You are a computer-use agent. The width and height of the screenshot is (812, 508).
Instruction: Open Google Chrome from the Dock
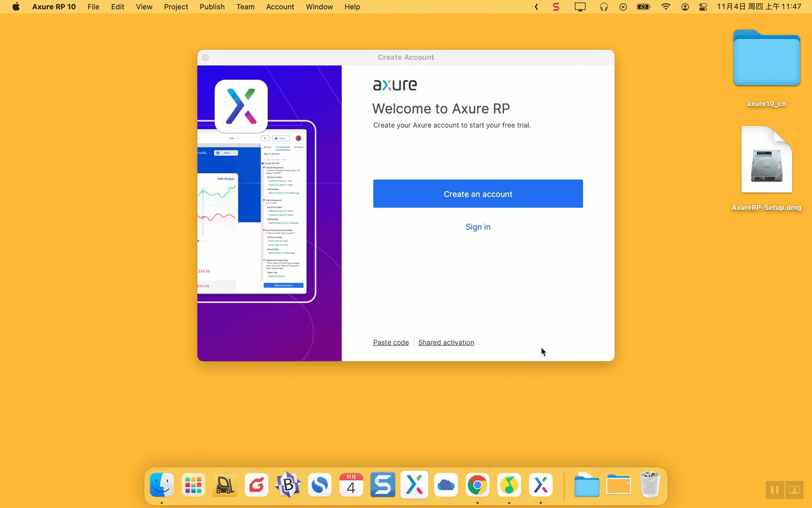coord(478,485)
